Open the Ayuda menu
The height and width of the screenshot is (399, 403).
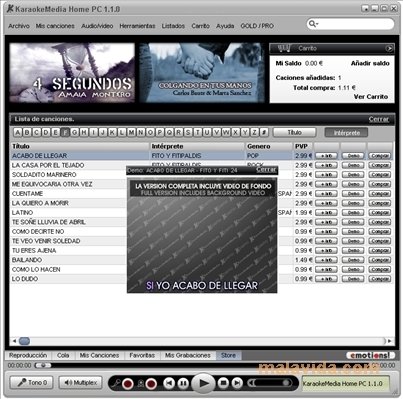coord(225,26)
